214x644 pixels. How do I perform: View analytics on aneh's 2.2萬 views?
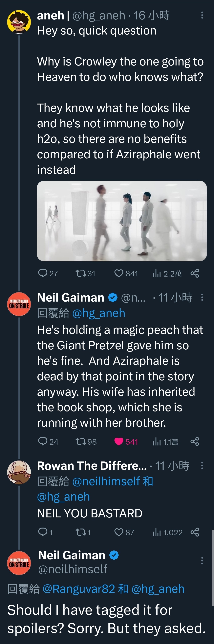point(157,274)
